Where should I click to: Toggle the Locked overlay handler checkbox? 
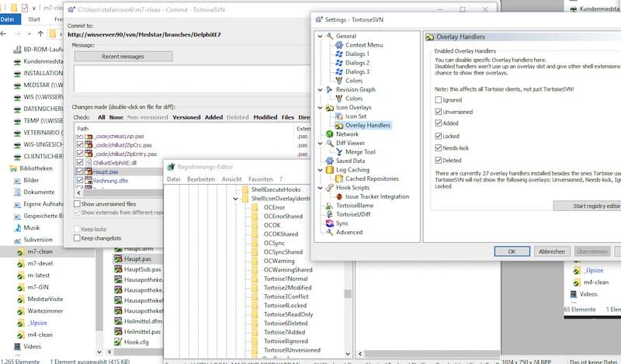438,136
